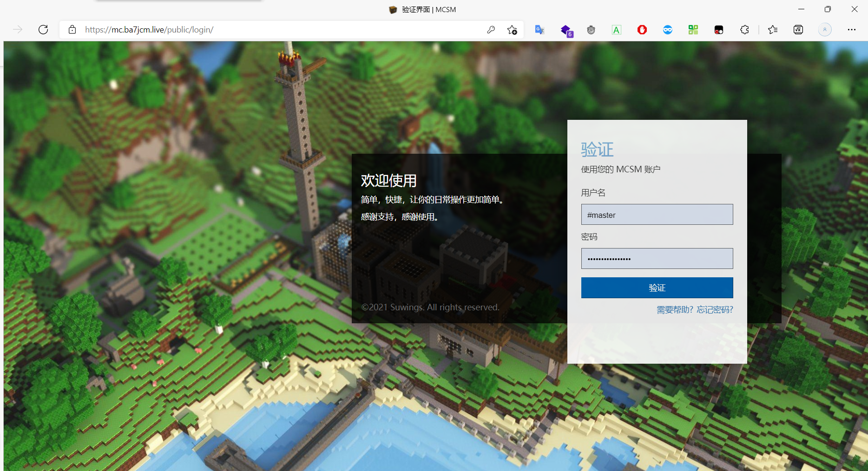Open the Favorites list
Viewport: 868px width, 471px height.
[773, 30]
